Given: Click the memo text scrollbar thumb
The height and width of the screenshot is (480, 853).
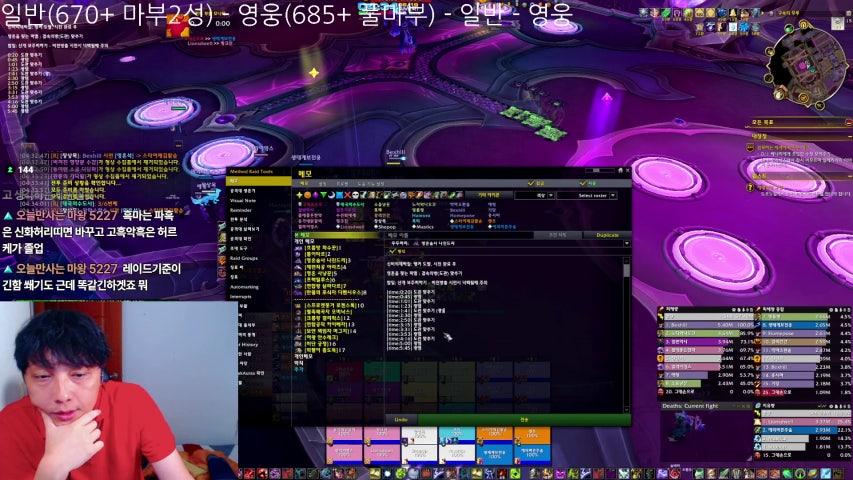Looking at the screenshot, I should click(627, 270).
